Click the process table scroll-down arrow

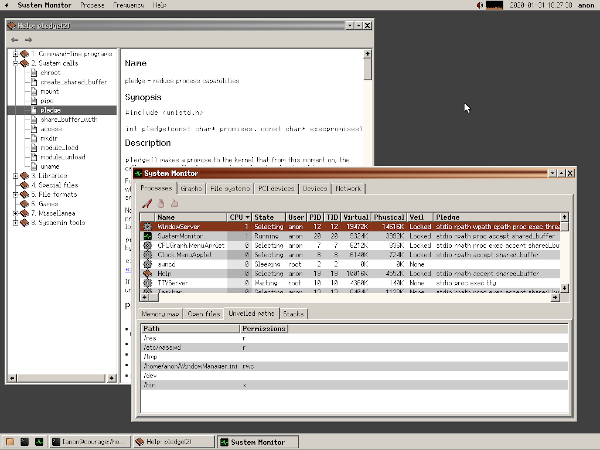pyautogui.click(x=565, y=288)
